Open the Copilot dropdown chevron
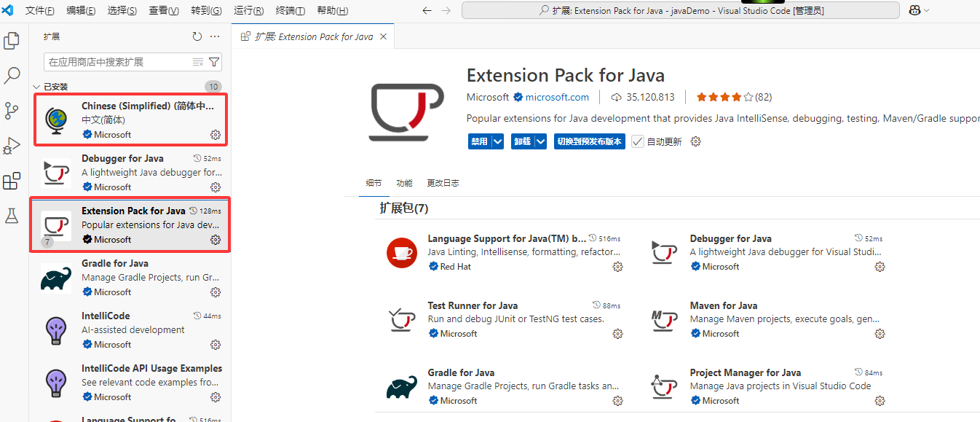Image resolution: width=980 pixels, height=422 pixels. coord(927,10)
